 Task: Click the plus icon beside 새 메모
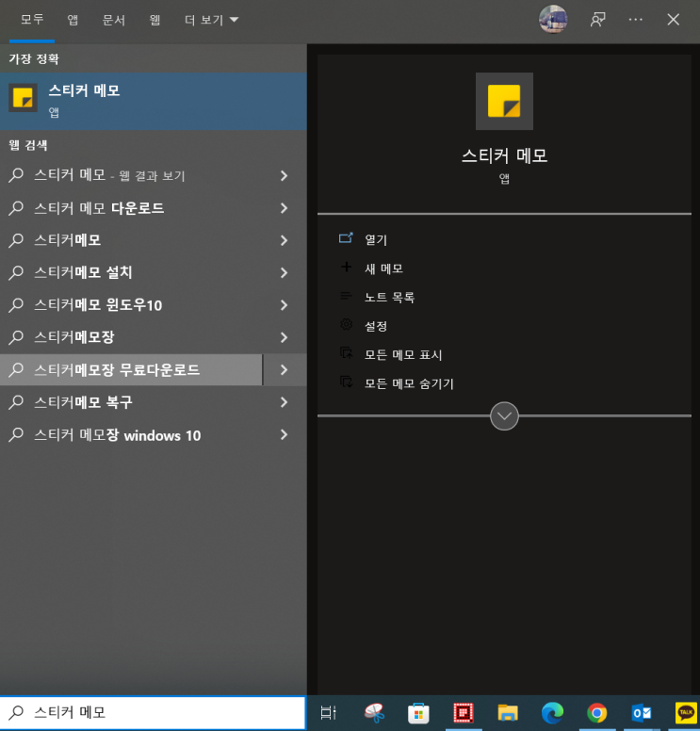(x=346, y=268)
